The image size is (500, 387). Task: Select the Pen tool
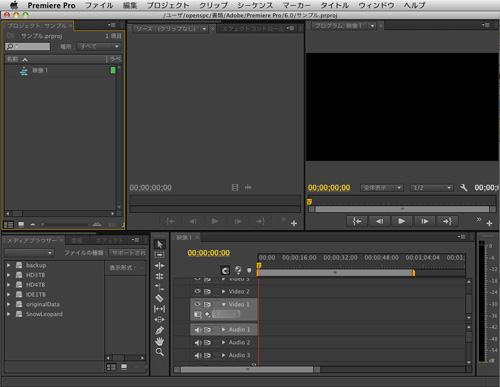point(160,330)
